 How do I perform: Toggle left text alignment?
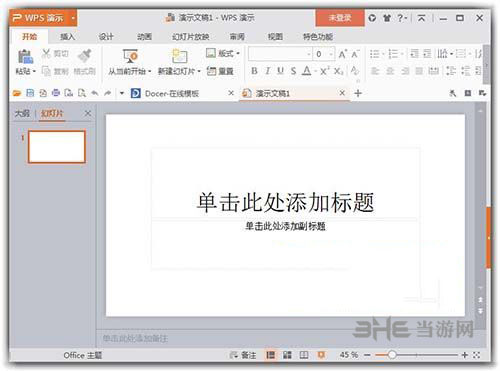click(375, 71)
